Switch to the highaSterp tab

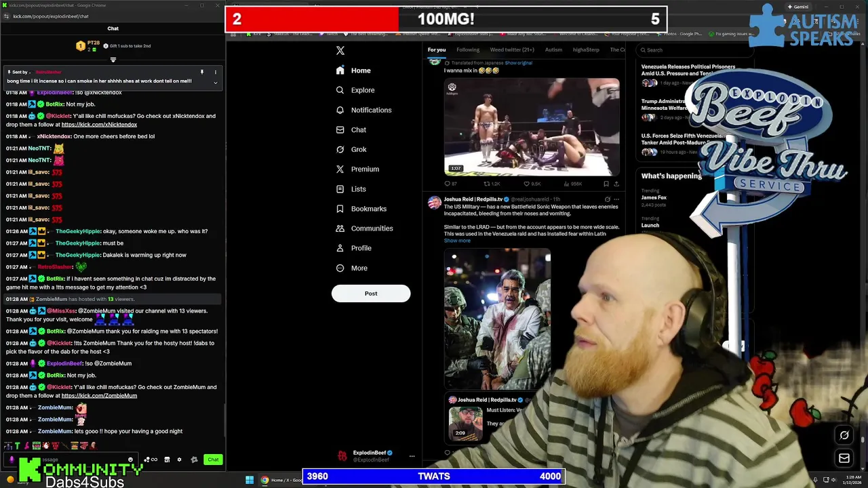[586, 49]
